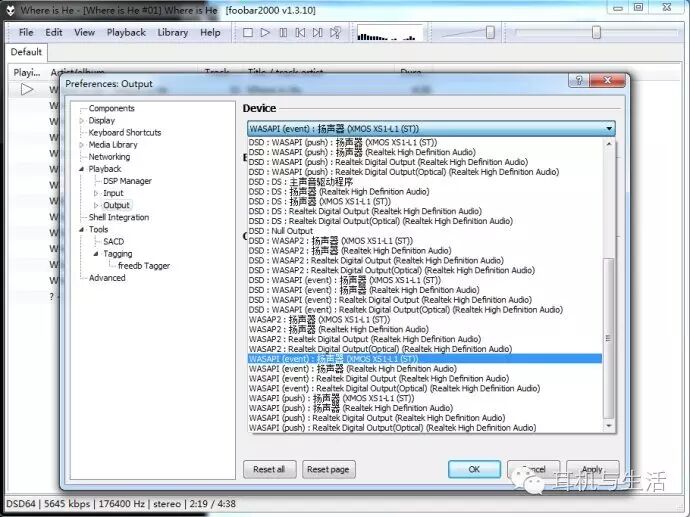Select Shell Integration page
Screen dimensions: 690x517
pyautogui.click(x=119, y=217)
